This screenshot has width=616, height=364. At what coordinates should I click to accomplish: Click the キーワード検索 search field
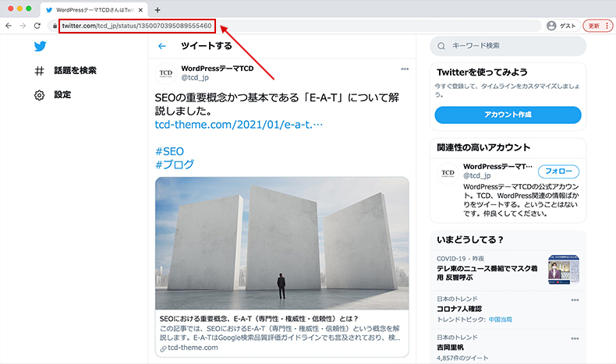tap(508, 46)
